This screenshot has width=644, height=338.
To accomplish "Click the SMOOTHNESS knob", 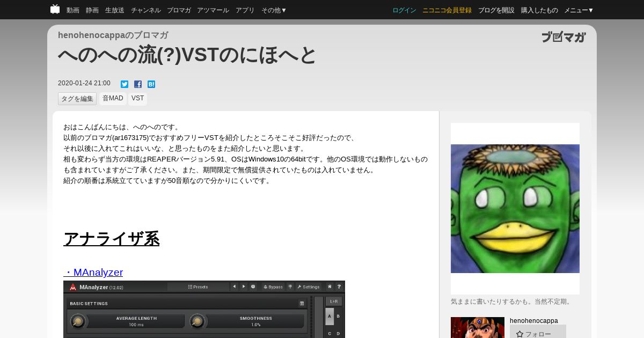I will [197, 321].
